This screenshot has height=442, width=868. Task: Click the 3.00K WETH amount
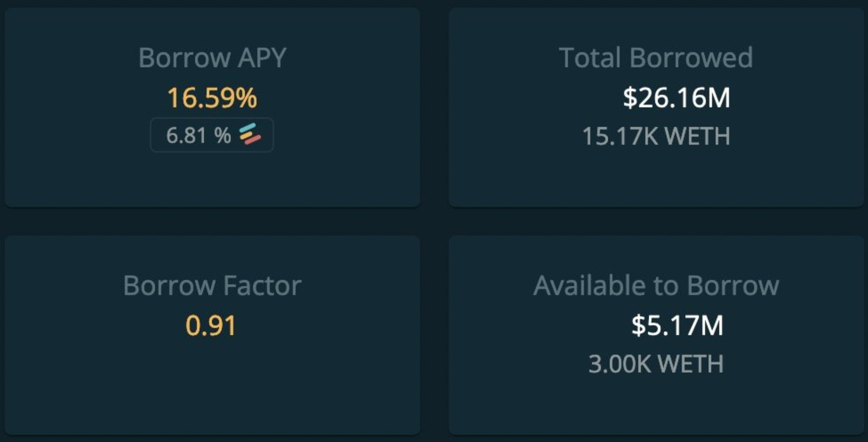pyautogui.click(x=656, y=364)
